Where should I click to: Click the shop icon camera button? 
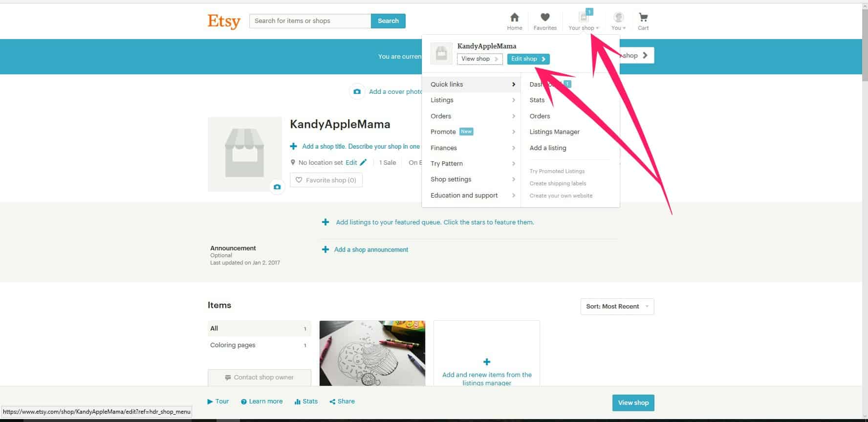tap(277, 187)
